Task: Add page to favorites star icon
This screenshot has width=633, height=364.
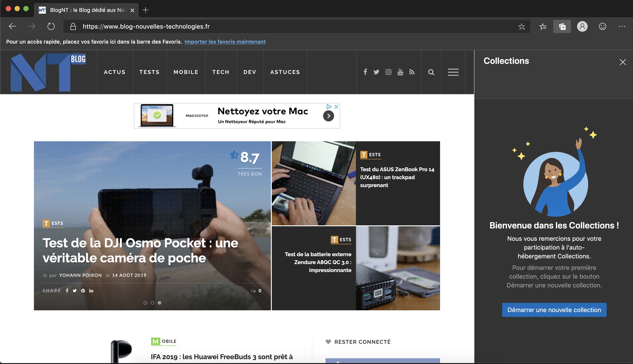Action: (521, 26)
